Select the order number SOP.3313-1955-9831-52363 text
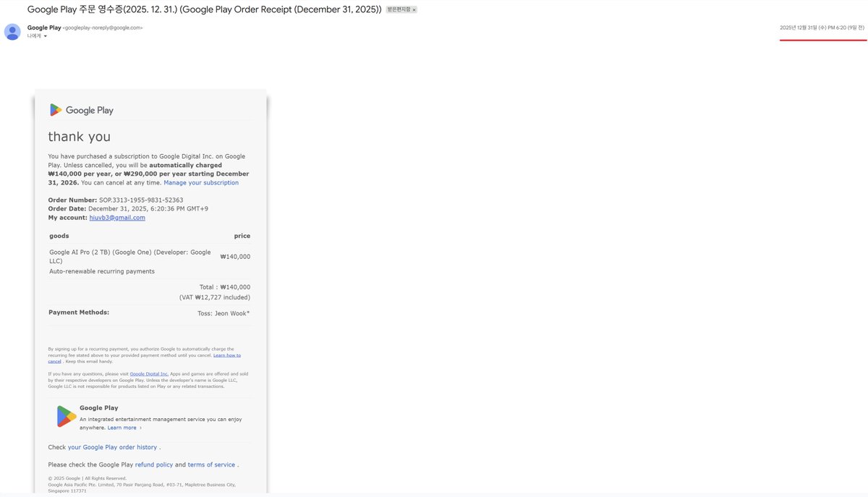The width and height of the screenshot is (868, 497). [x=141, y=200]
